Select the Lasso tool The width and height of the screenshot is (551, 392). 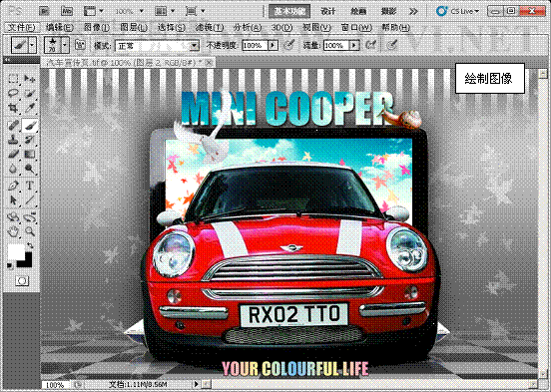13,93
